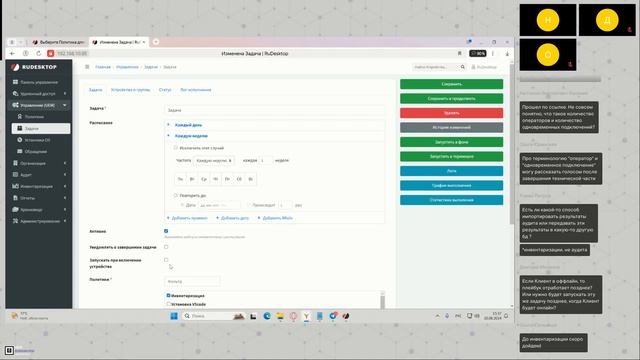Check the Установка VScode policy checkbox
The height and width of the screenshot is (360, 640).
[168, 304]
